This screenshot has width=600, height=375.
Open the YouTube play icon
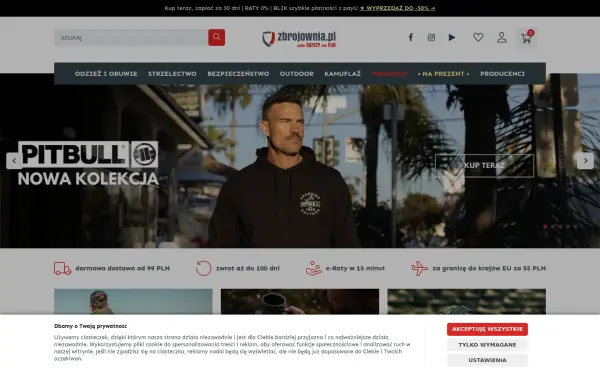point(452,38)
